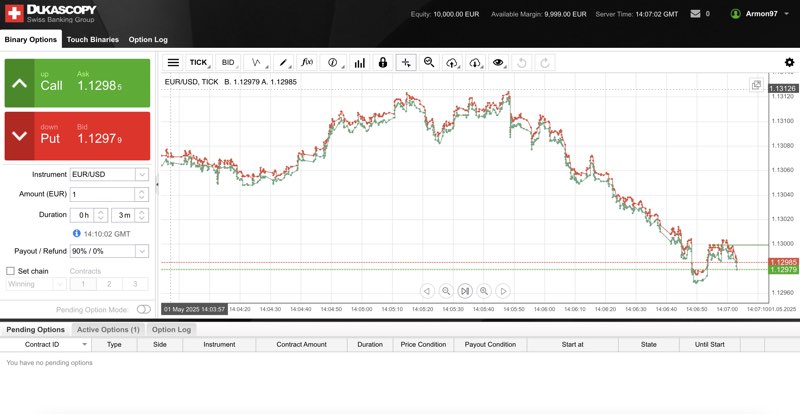Sort by the Instrument column header

pos(219,345)
